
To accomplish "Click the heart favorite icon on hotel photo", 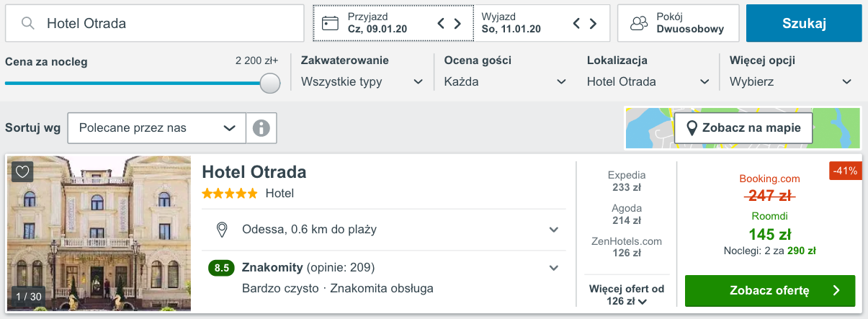I will (x=22, y=171).
